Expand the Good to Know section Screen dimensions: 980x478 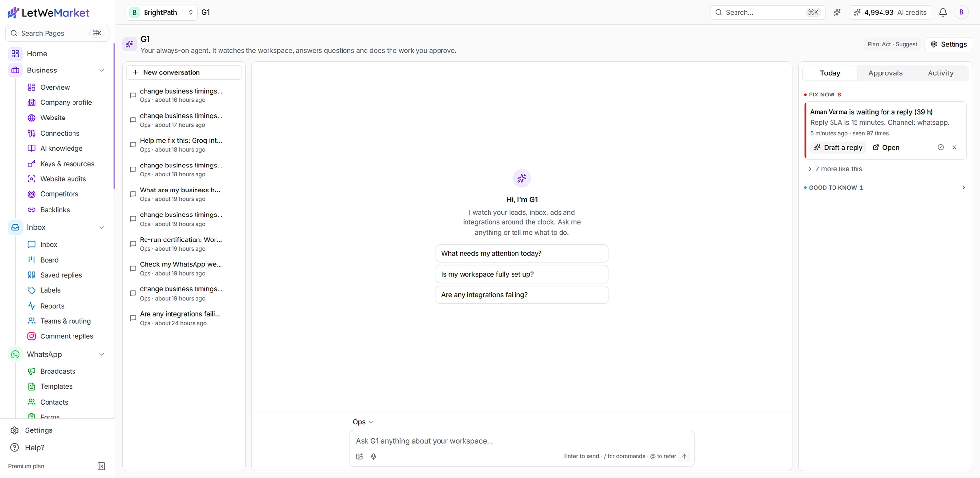click(x=885, y=187)
